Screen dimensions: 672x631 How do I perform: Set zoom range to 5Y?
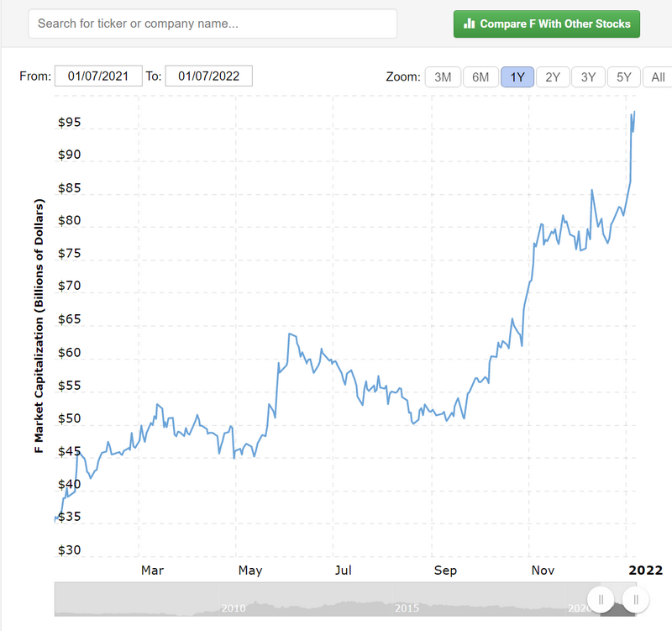coord(623,77)
